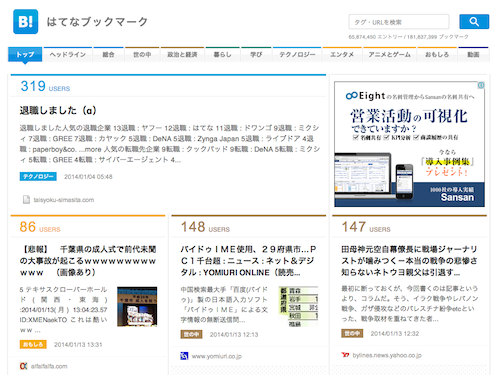This screenshot has width=500, height=375.
Task: Open the ヘッドライン tab
Action: (68, 55)
